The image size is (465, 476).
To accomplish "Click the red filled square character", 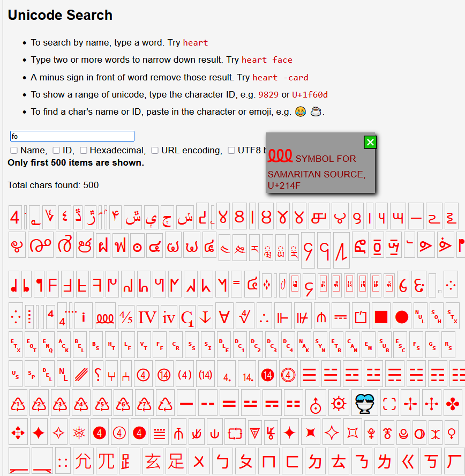I will point(381,317).
